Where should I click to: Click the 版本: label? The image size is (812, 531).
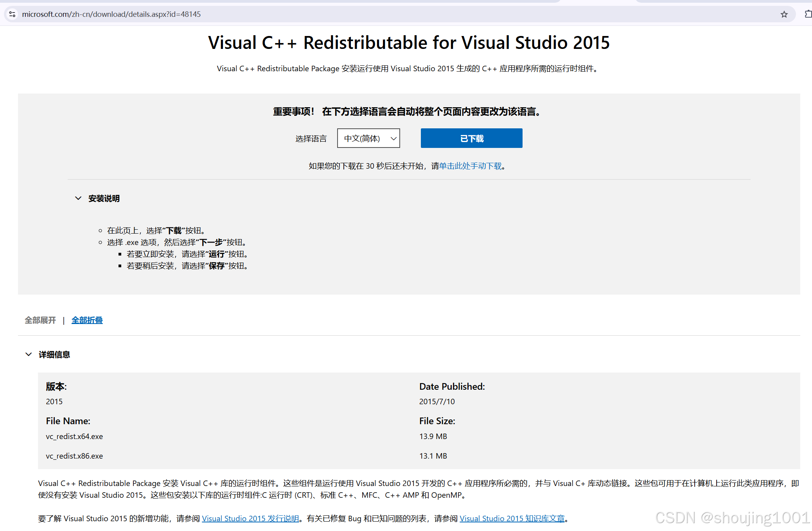coord(56,387)
